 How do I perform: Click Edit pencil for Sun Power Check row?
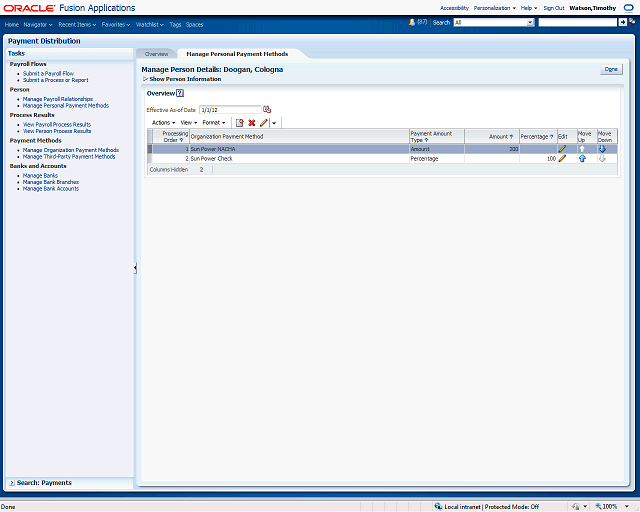point(562,158)
